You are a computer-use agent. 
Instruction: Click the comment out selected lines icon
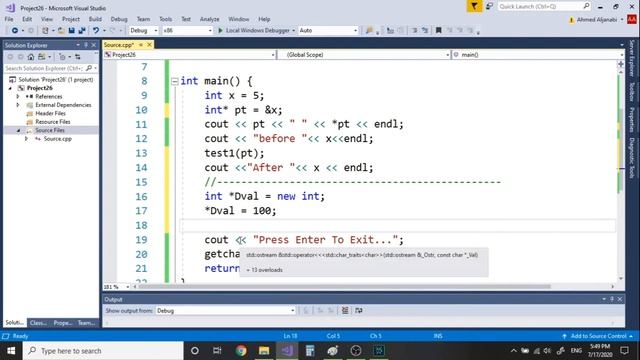coord(414,31)
